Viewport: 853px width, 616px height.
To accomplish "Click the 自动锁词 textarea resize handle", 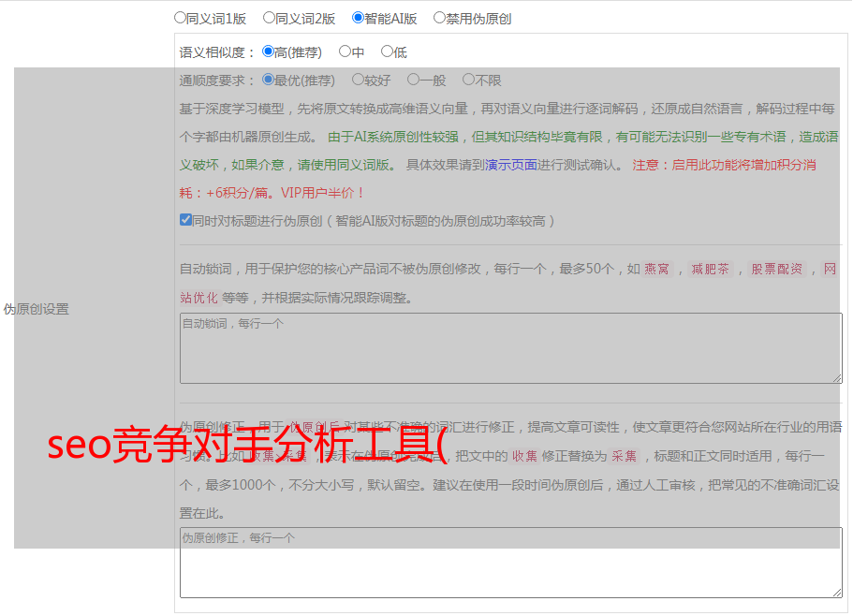I will coord(837,377).
